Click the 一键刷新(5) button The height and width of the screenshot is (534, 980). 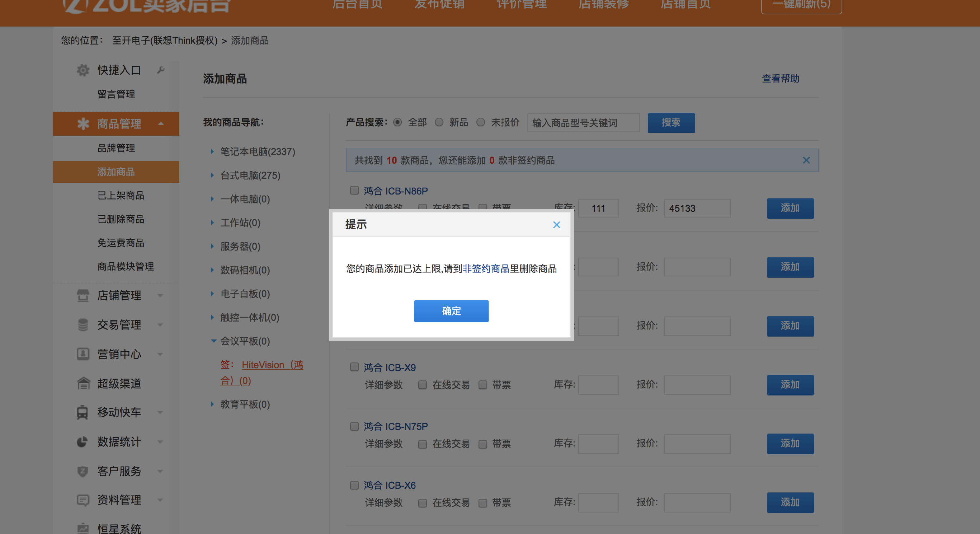(801, 5)
